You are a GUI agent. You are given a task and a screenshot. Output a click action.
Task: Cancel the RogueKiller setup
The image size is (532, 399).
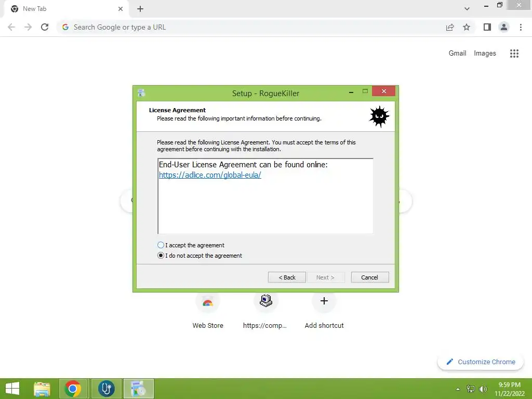coord(370,277)
